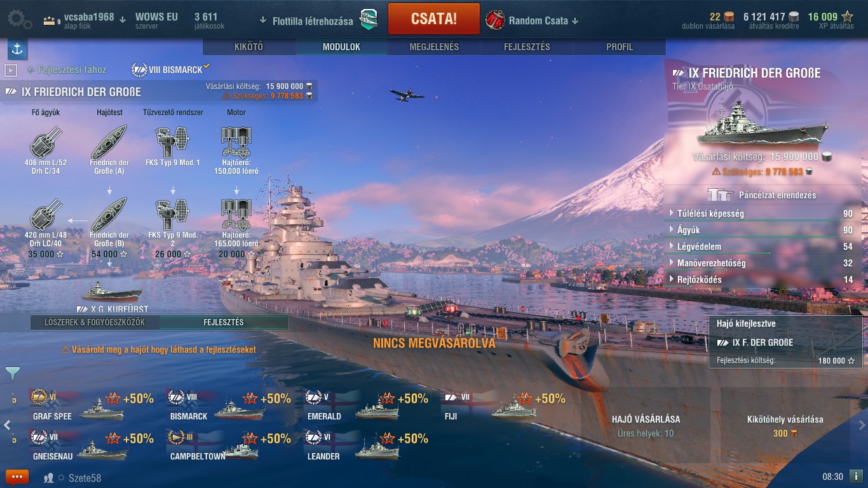The height and width of the screenshot is (488, 868).
Task: Open the chat bubble button
Action: [17, 477]
